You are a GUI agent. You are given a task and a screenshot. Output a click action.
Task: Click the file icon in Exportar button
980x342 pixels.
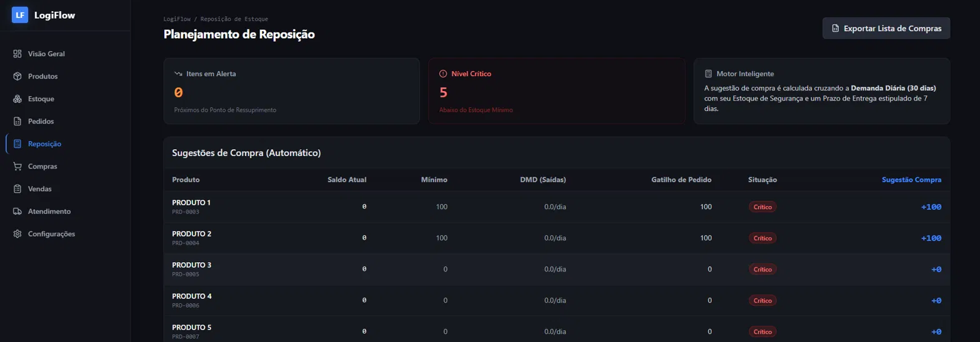pos(835,29)
